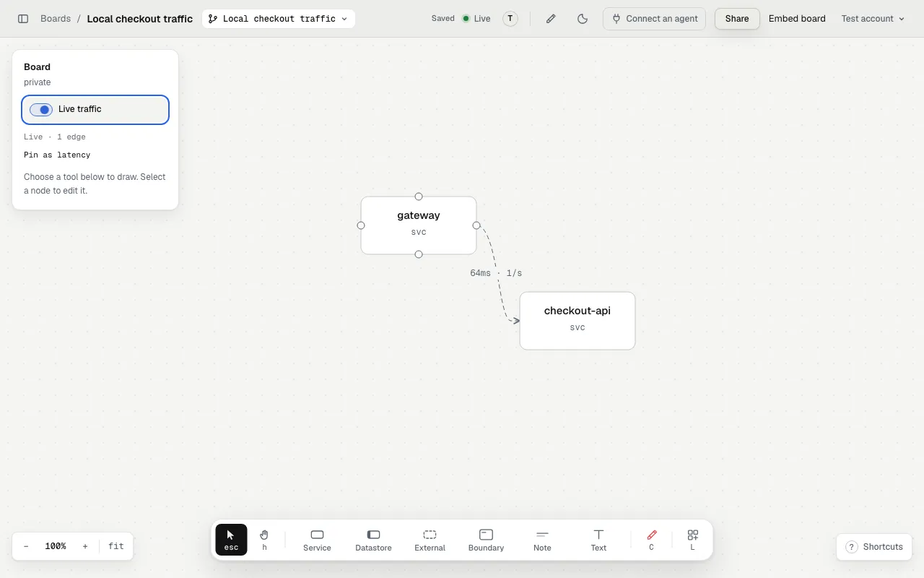Switch to dark mode moon icon
This screenshot has width=924, height=578.
point(583,19)
